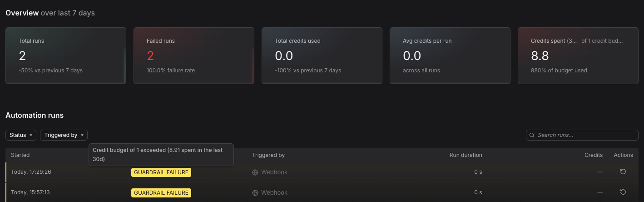Screen dimensions: 644x202
Task: Click the Webhook globe icon in second row
Action: click(255, 193)
